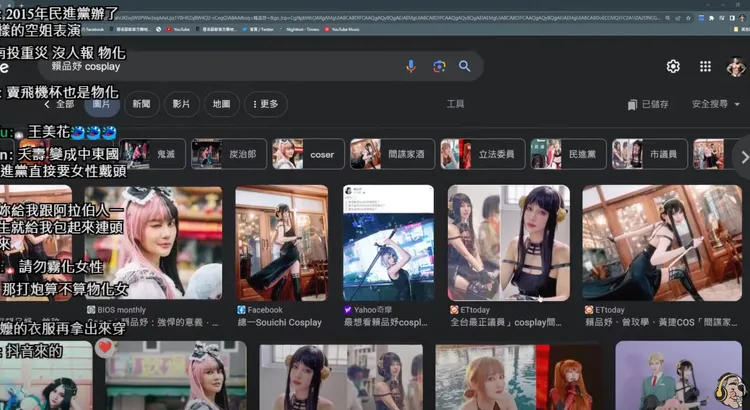Switch to the 地圖 tab
The image size is (750, 410).
[221, 104]
